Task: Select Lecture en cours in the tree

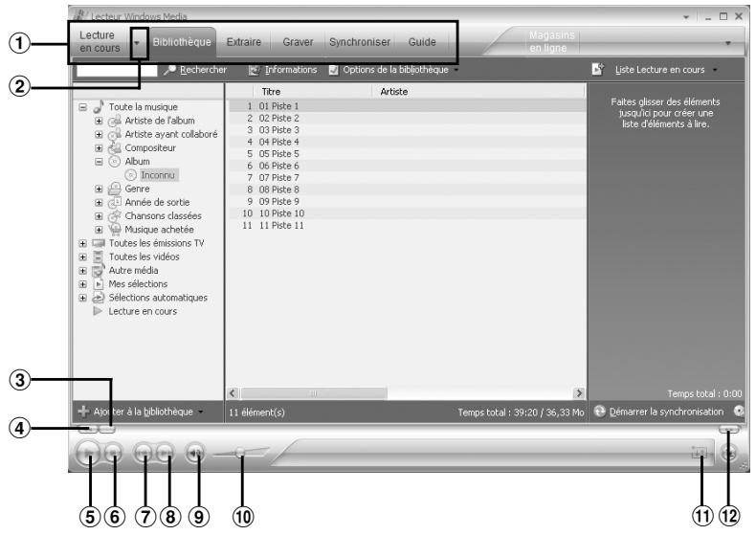Action: (143, 311)
